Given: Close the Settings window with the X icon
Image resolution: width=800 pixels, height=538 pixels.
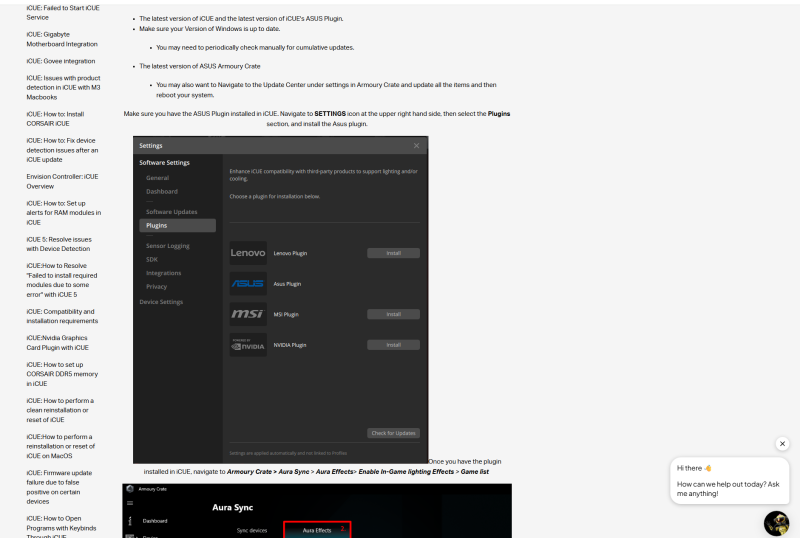Looking at the screenshot, I should point(416,145).
